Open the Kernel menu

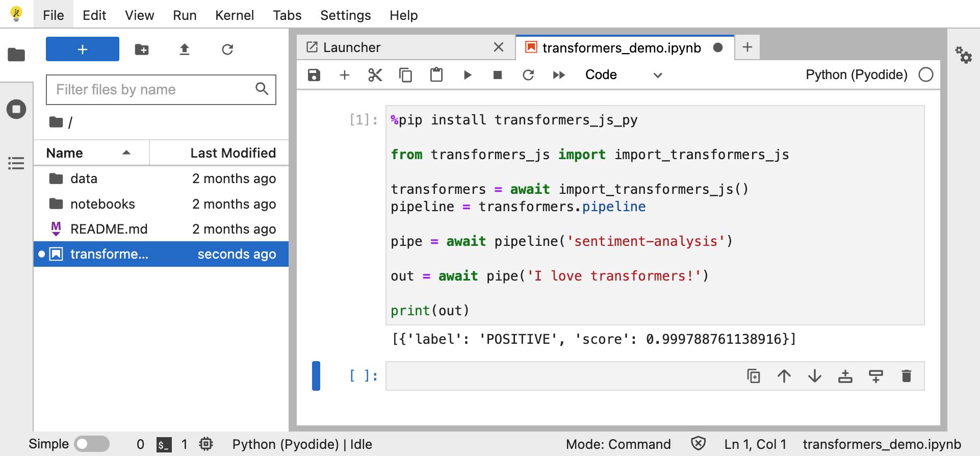pos(235,15)
